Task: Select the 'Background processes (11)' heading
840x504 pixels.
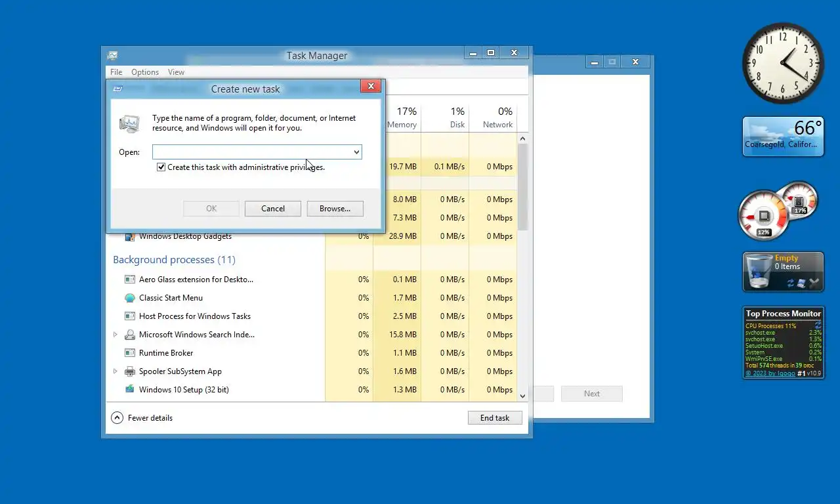Action: [x=174, y=260]
